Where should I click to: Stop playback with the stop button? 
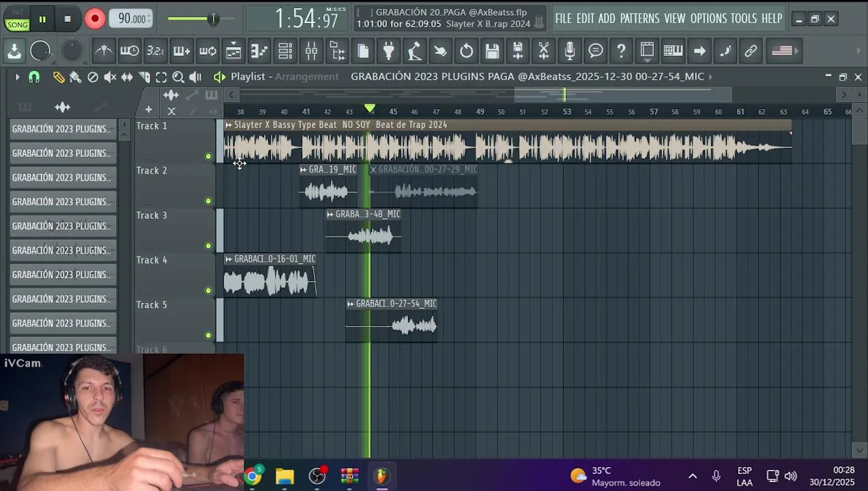coord(68,19)
